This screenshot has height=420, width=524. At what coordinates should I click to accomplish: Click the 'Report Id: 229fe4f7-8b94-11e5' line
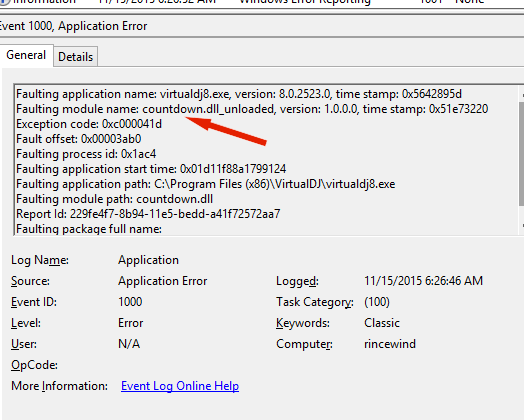(148, 214)
